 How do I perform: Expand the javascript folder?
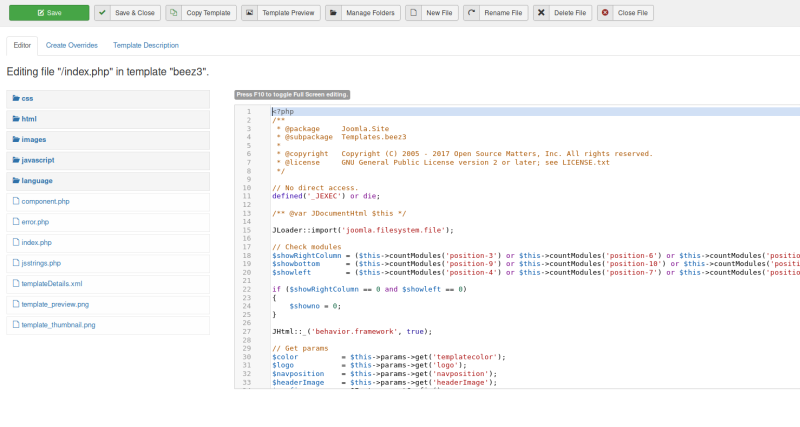click(37, 160)
